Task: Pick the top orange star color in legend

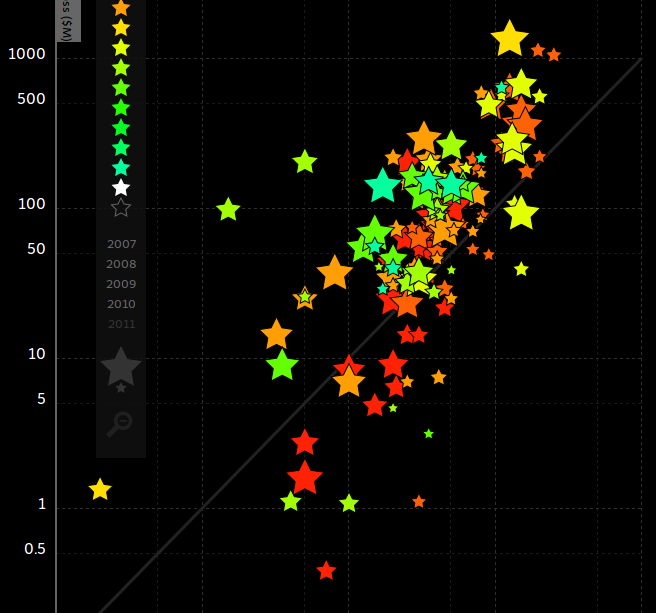Action: click(121, 8)
